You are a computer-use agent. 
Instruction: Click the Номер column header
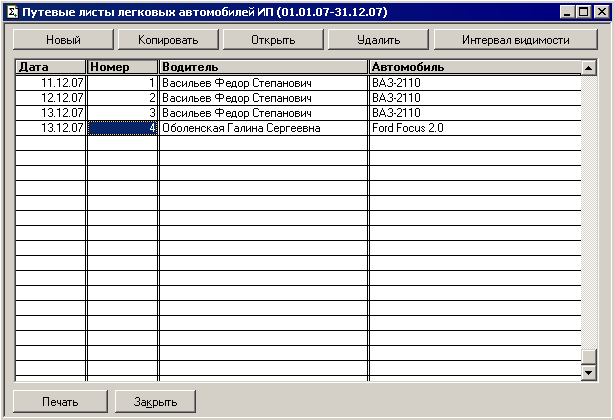click(x=122, y=67)
